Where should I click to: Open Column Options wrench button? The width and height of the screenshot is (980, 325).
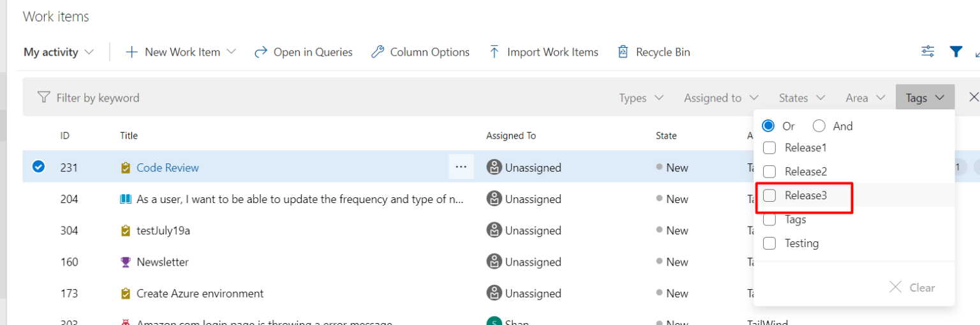point(420,52)
